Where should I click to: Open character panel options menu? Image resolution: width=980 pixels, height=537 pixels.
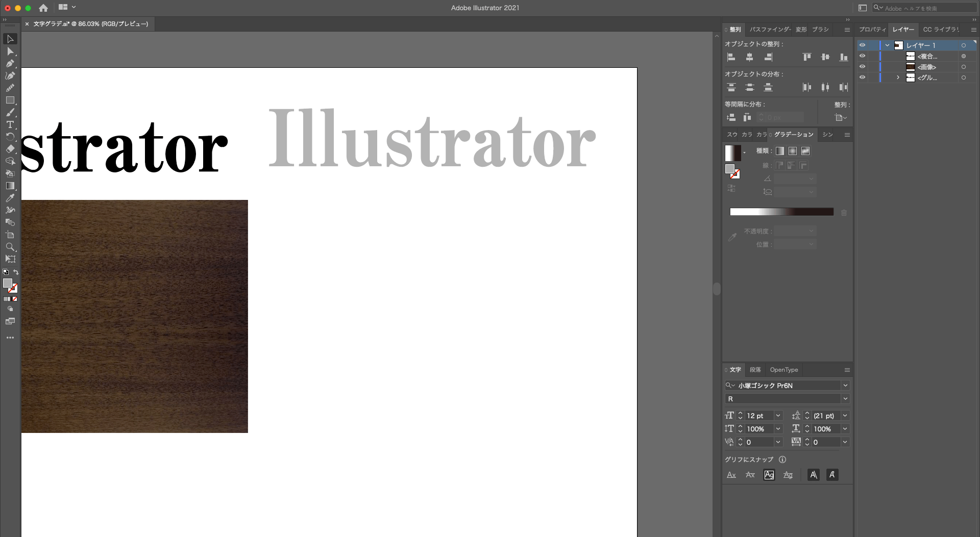[847, 370]
